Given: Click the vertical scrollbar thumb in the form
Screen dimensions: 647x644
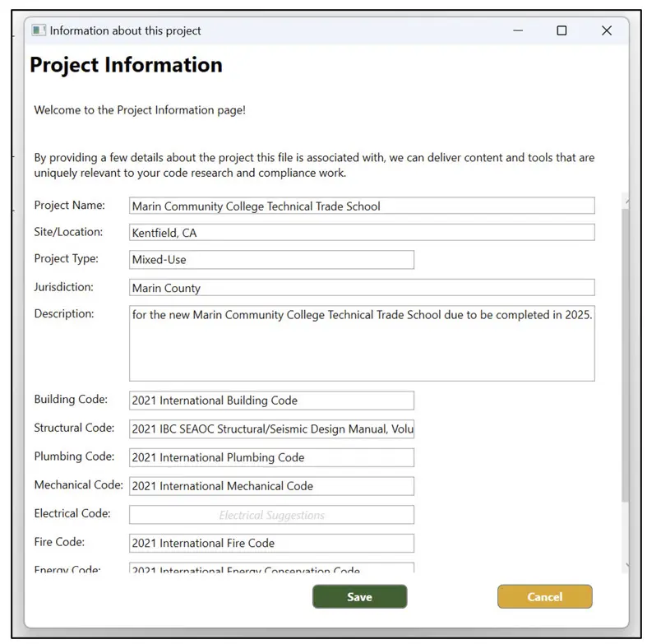Looking at the screenshot, I should pyautogui.click(x=626, y=355).
